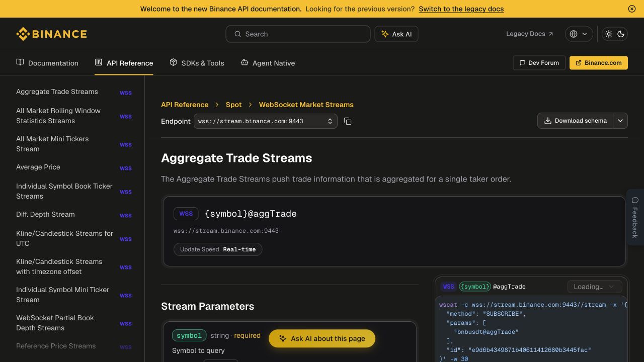This screenshot has width=644, height=362.
Task: Click the Binance logo
Action: [x=51, y=34]
